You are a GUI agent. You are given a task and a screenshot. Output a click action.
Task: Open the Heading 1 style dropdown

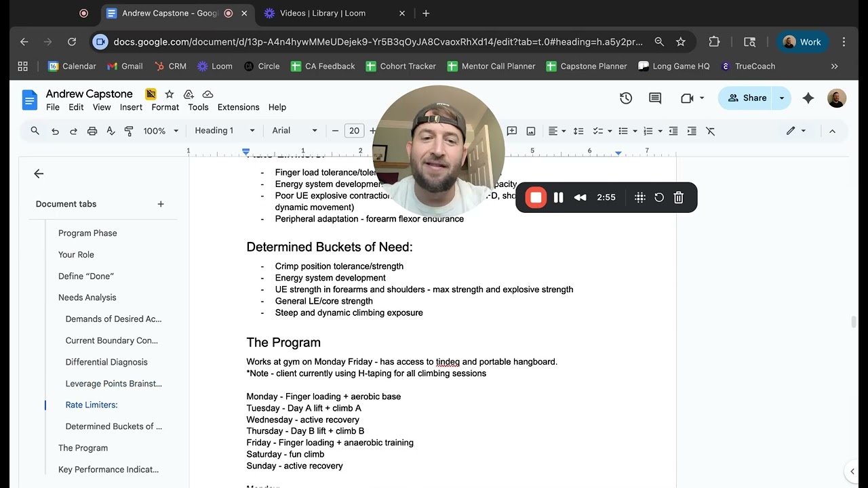(224, 131)
